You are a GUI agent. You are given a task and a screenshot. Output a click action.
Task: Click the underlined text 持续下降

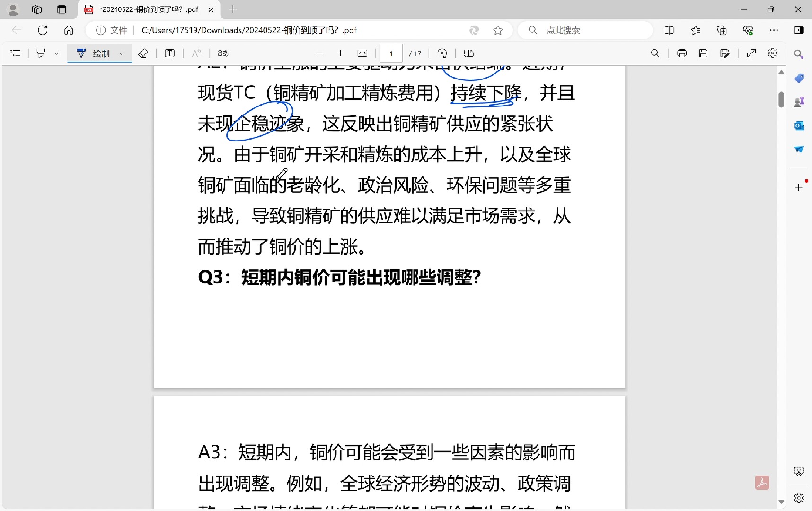[x=486, y=93]
